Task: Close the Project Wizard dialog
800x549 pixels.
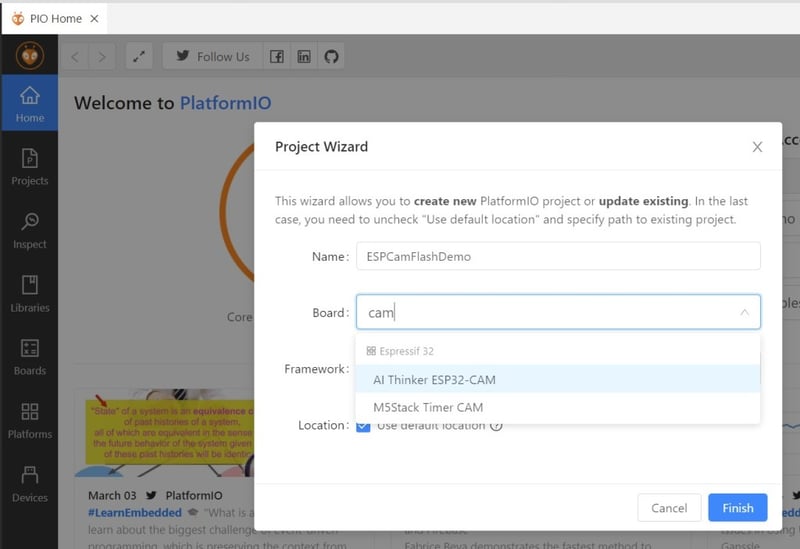Action: [x=757, y=147]
